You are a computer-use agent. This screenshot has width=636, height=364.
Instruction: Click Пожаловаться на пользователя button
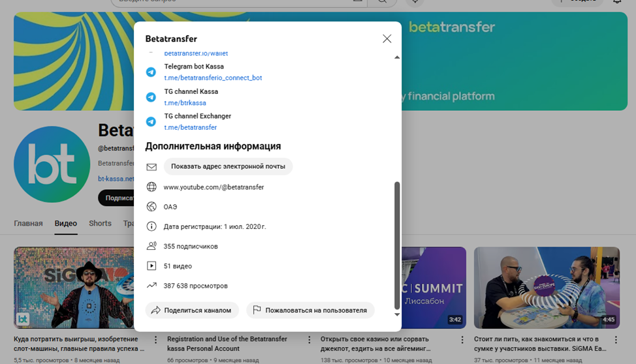(310, 310)
